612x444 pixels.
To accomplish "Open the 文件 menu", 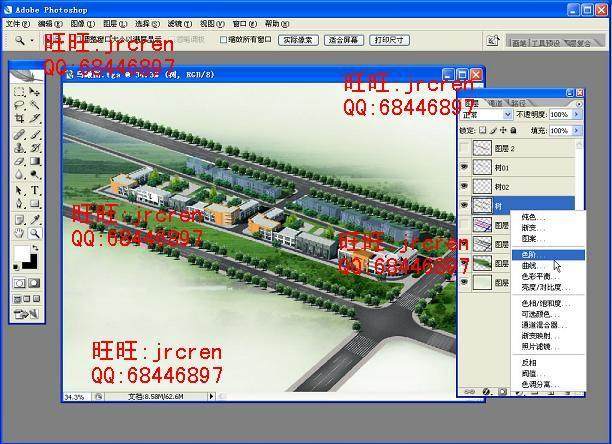I will pyautogui.click(x=18, y=23).
